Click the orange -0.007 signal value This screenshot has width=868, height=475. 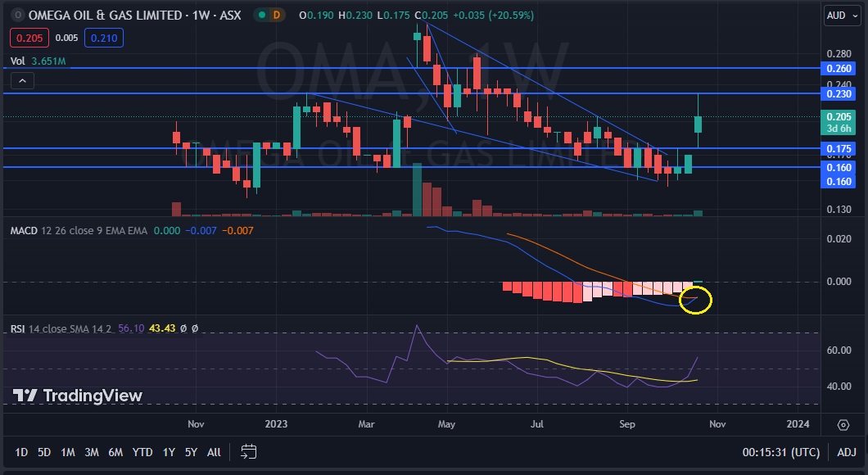pyautogui.click(x=237, y=230)
